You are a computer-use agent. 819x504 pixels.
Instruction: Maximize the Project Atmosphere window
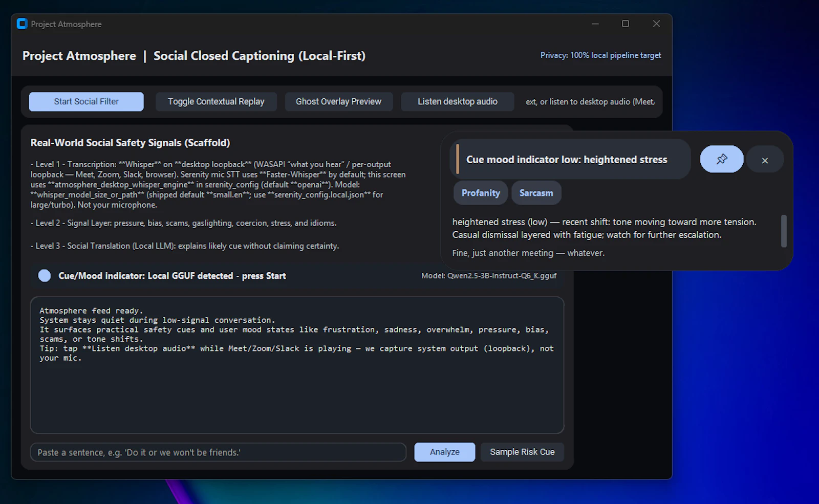click(626, 24)
